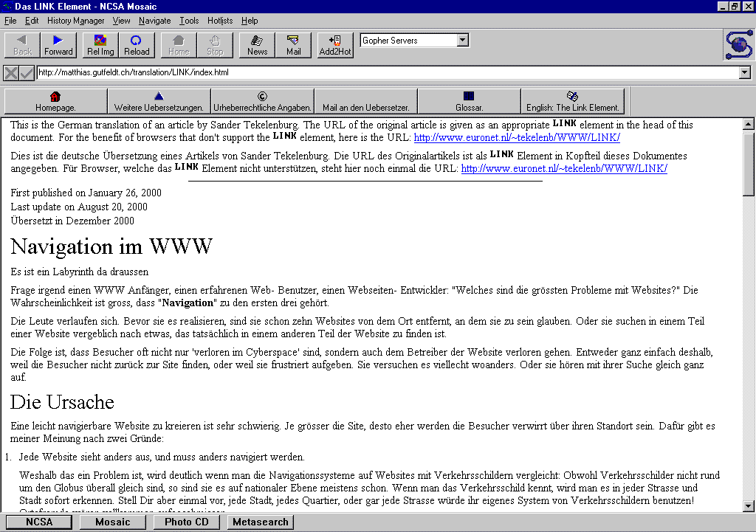Viewport: 756px width, 532px height.
Task: Click the first euronet.nl LINK hyperlink
Action: pos(516,137)
